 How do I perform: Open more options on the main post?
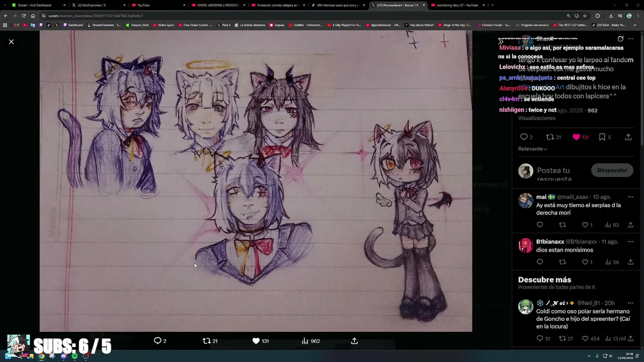(630, 39)
